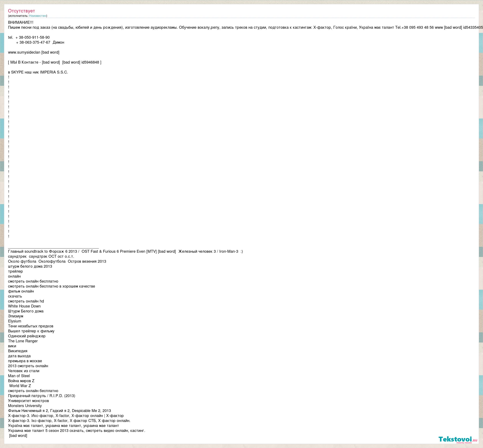Select the Университет монстров line
This screenshot has width=483, height=448.
point(28,401)
